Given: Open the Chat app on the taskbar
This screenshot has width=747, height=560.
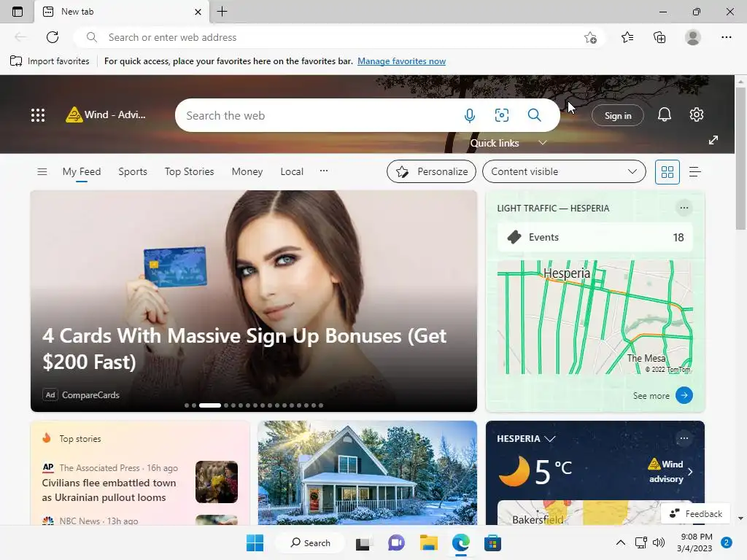Looking at the screenshot, I should (x=396, y=542).
